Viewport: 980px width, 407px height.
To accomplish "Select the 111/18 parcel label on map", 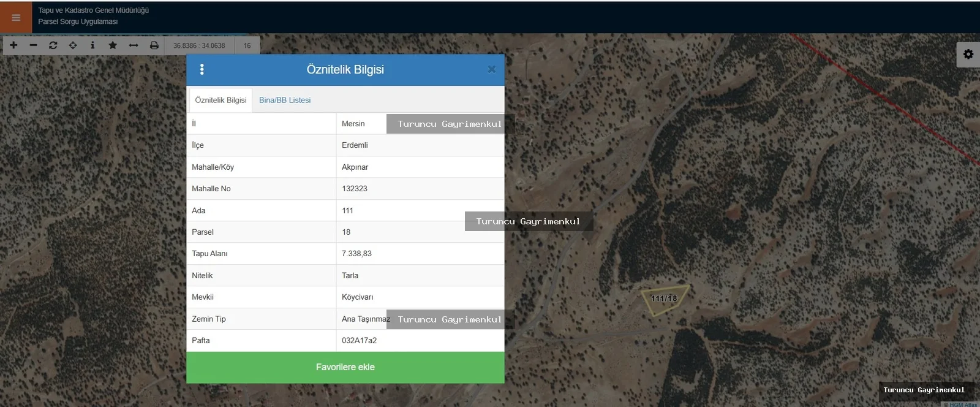I will [x=664, y=299].
